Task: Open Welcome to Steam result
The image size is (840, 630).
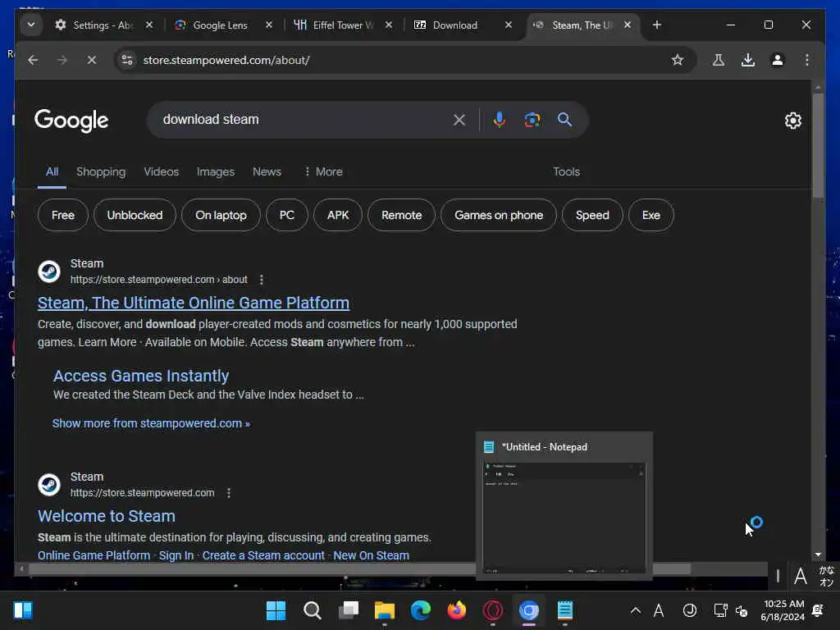Action: point(107,517)
